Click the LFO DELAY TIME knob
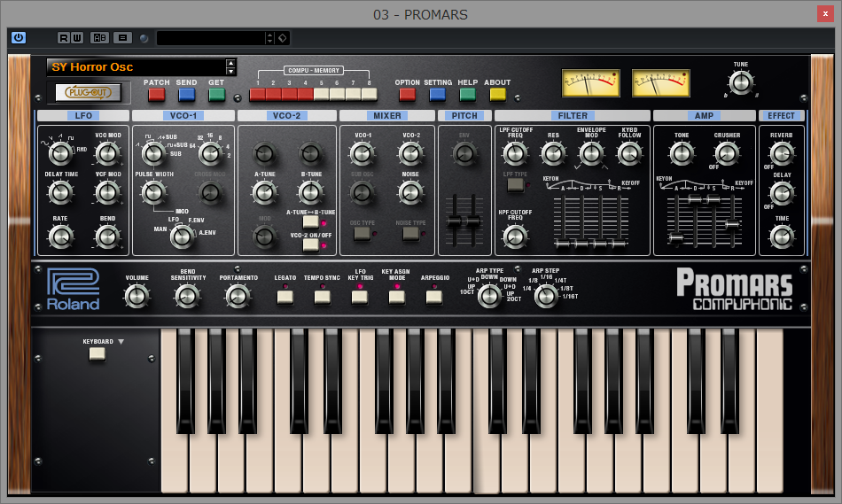This screenshot has width=842, height=504. click(60, 193)
